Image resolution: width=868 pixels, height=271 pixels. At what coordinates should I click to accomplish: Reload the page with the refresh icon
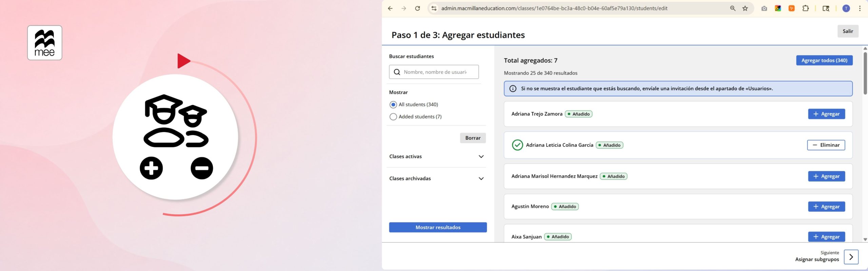point(417,8)
